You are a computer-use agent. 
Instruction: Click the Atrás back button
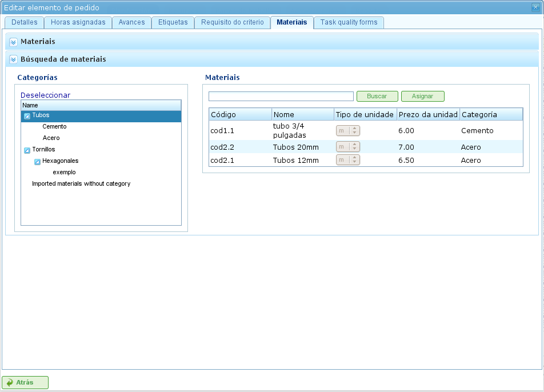pos(25,383)
